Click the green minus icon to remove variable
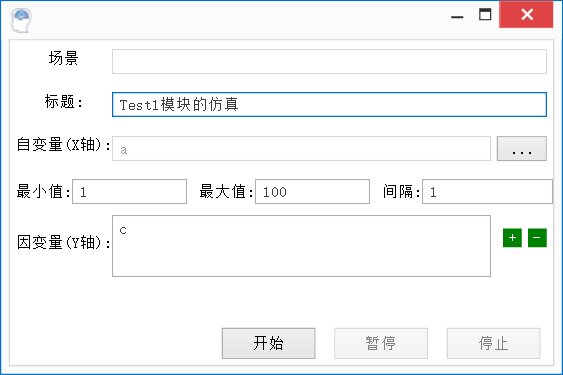 pos(537,238)
